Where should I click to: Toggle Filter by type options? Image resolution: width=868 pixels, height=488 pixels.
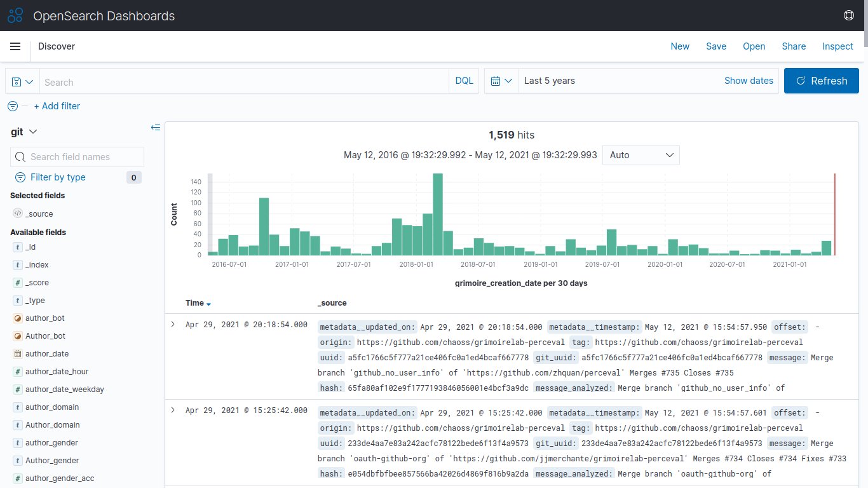click(58, 177)
